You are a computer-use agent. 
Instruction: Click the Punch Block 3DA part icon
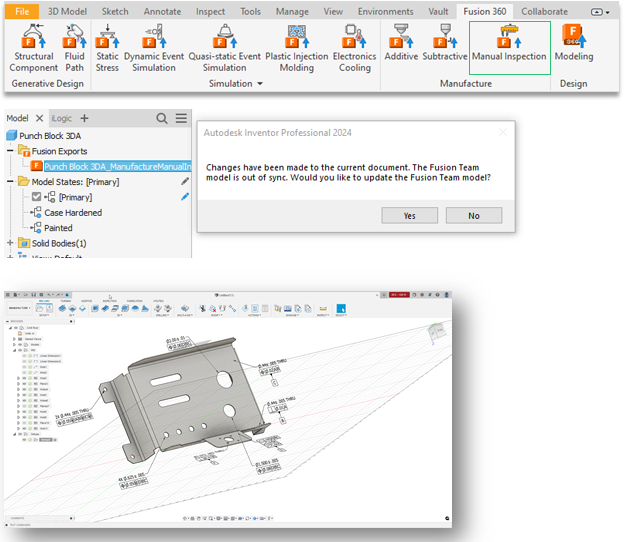12,136
